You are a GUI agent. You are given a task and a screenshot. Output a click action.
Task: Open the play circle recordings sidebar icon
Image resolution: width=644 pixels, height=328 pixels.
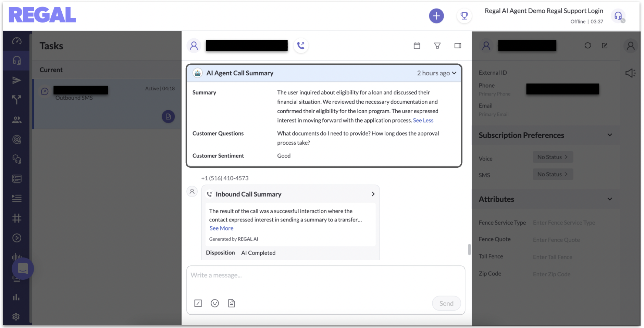17,238
